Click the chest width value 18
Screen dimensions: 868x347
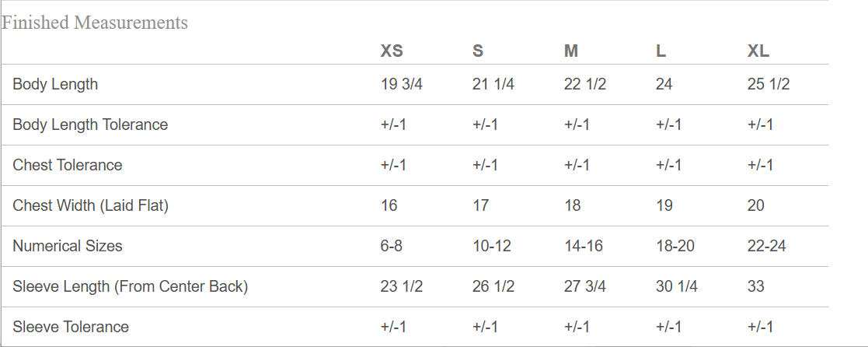[573, 205]
